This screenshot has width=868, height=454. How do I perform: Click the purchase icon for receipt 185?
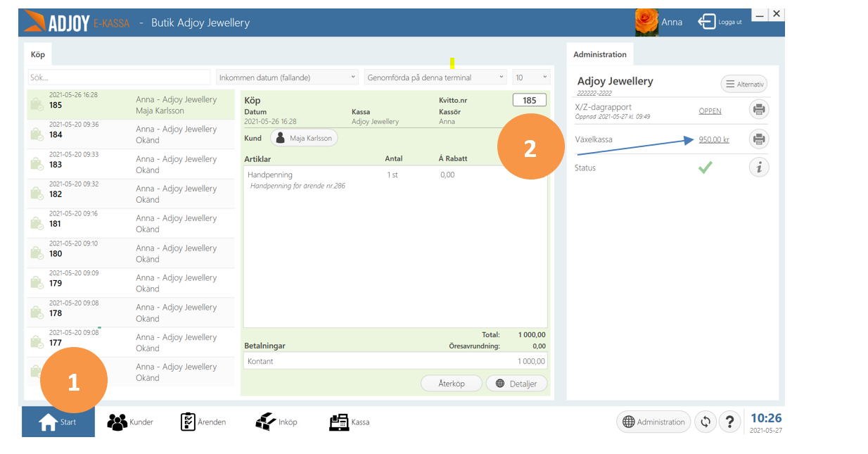pos(37,105)
